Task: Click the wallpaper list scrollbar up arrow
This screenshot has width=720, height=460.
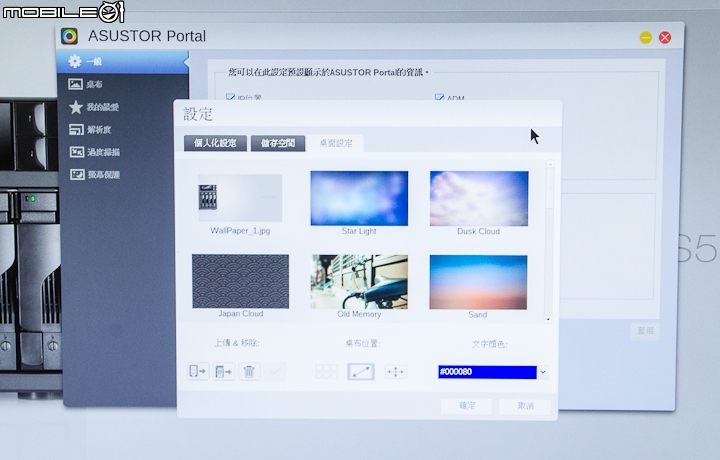Action: pos(550,164)
